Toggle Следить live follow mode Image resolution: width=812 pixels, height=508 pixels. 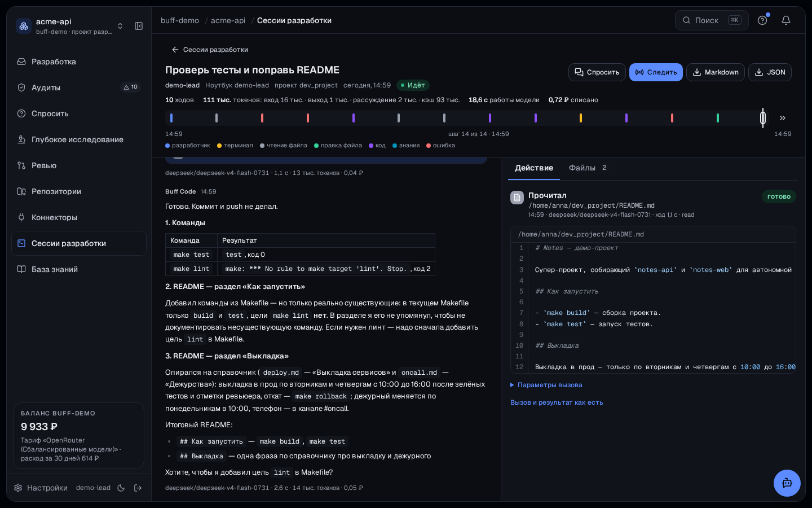click(x=656, y=72)
